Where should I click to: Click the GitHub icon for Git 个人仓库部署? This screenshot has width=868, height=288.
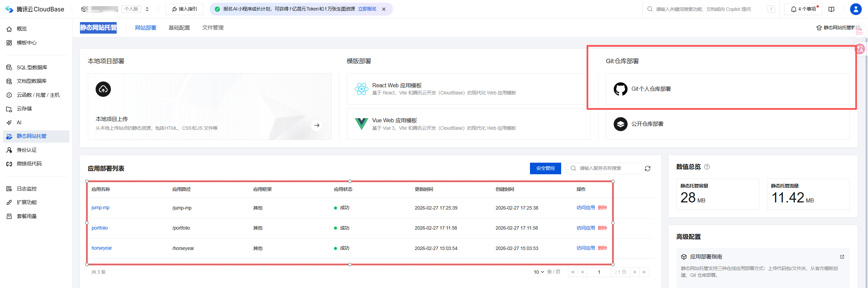coord(620,89)
